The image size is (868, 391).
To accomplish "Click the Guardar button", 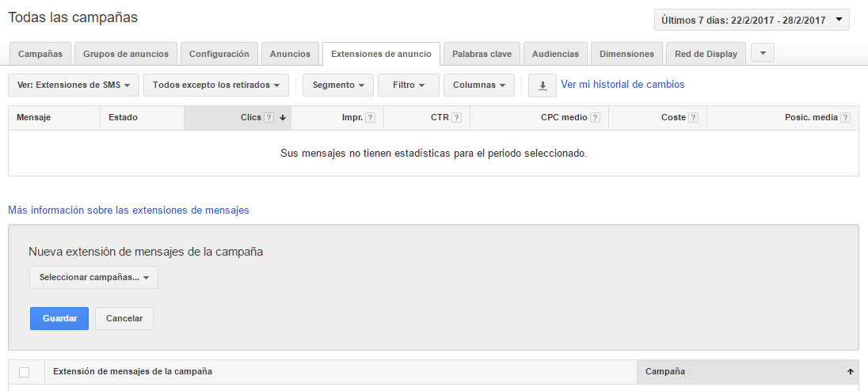I will pos(59,318).
